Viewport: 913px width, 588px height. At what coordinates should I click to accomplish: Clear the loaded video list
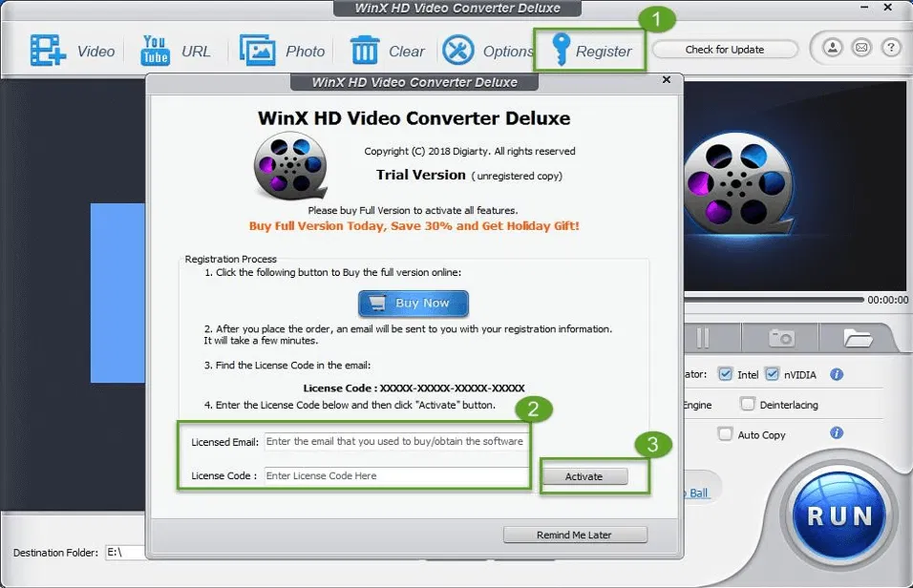coord(388,51)
